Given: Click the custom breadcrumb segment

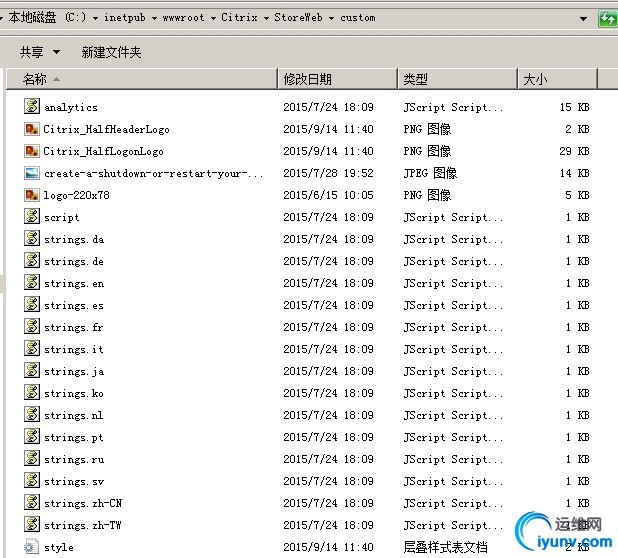Looking at the screenshot, I should pos(358,17).
